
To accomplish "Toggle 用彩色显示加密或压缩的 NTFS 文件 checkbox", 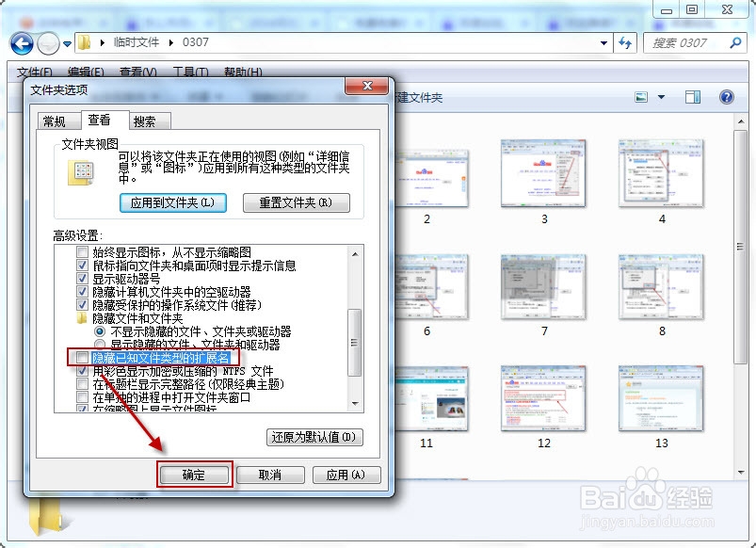I will 83,371.
